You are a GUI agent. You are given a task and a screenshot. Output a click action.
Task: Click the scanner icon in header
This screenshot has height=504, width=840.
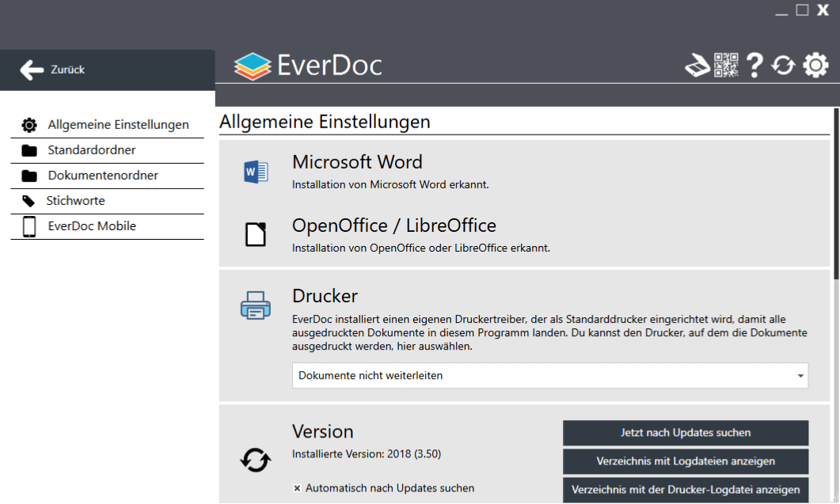point(697,66)
